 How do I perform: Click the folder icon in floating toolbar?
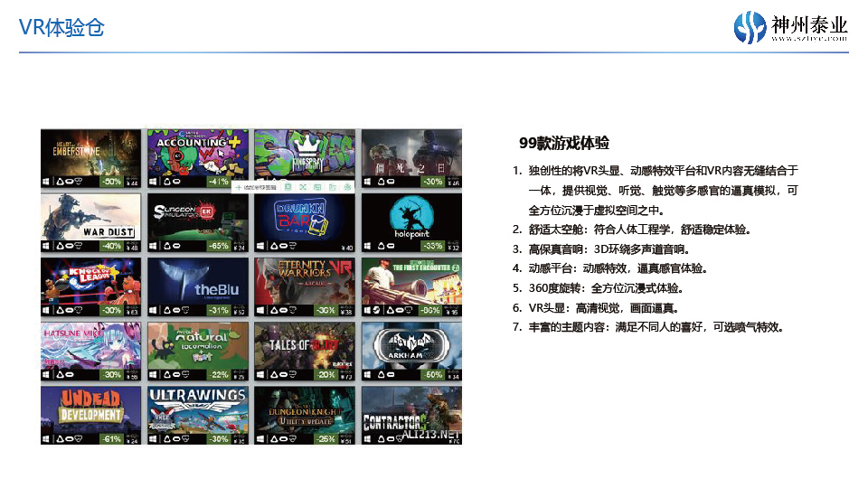(x=332, y=188)
